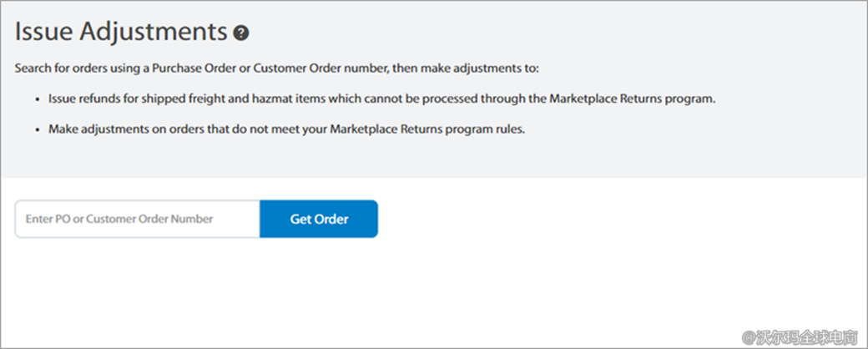Screen dimensions: 868x349
Task: Click the intro sentence starting 'Search for orders'
Action: [x=280, y=68]
